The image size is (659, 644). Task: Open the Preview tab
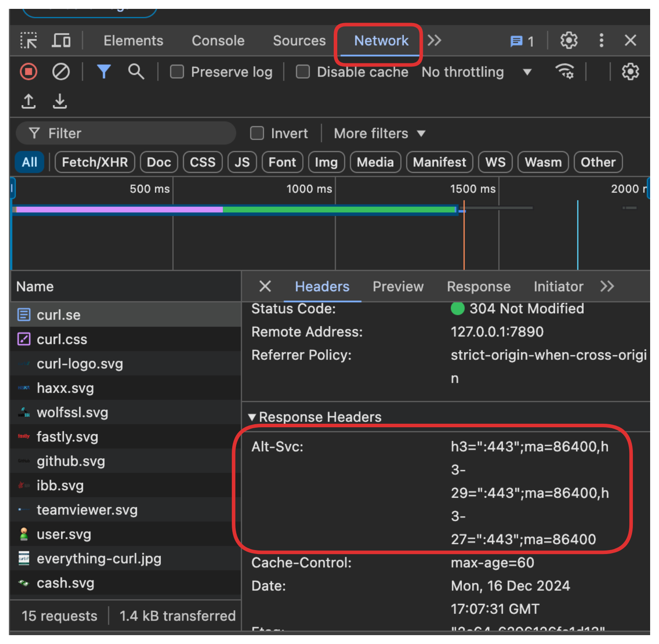(x=398, y=287)
